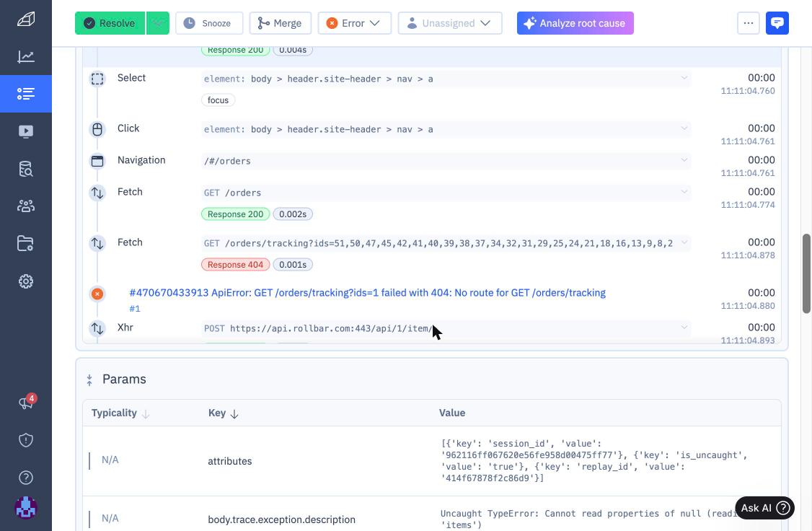Expand the GET /orders/tracking fetch row chevron

pyautogui.click(x=684, y=242)
